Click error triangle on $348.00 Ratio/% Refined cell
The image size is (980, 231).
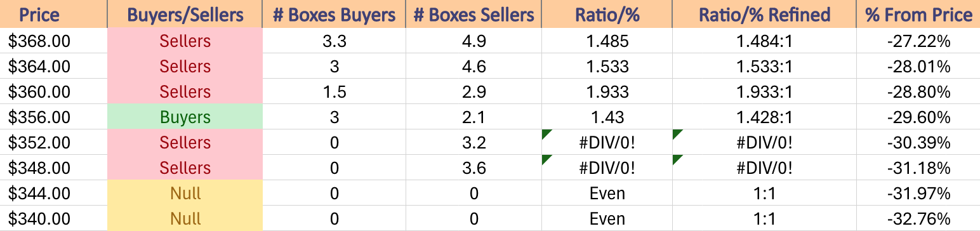coord(677,159)
